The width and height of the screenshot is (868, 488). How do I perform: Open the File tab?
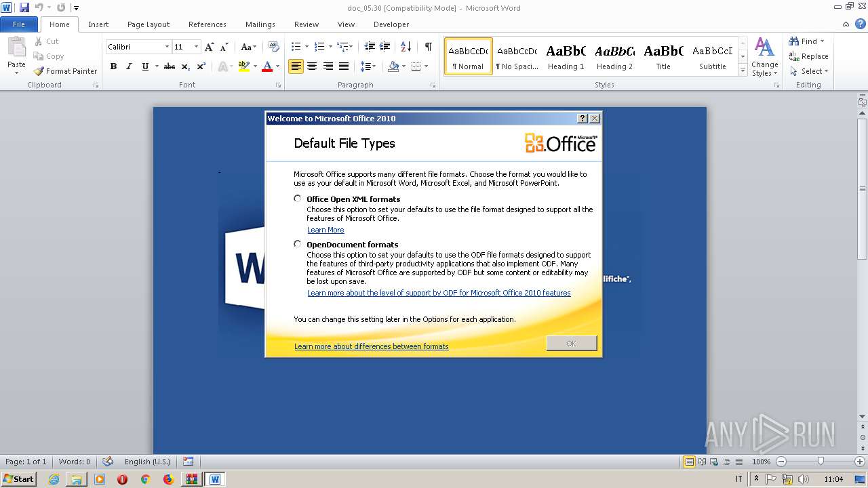pos(19,24)
